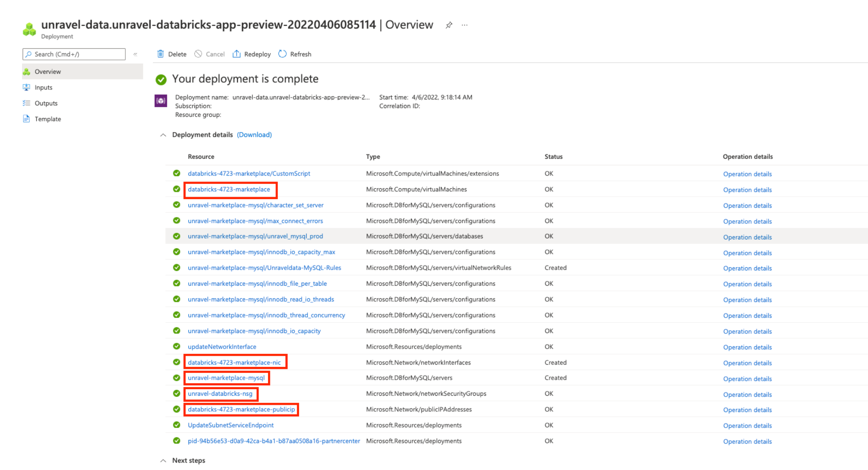Open databricks-4723-marketplace-publicip resource

[x=241, y=409]
